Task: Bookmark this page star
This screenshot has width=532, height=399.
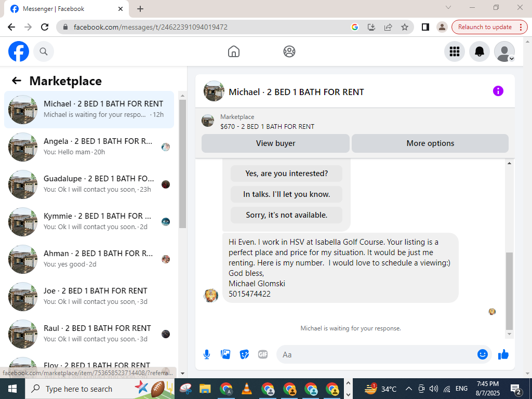Action: [x=404, y=27]
